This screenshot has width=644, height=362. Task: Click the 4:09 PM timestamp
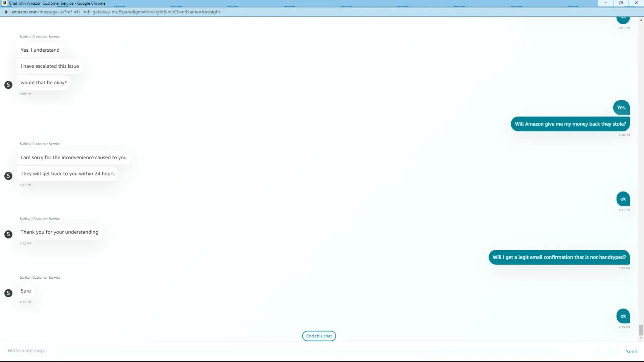(x=25, y=94)
